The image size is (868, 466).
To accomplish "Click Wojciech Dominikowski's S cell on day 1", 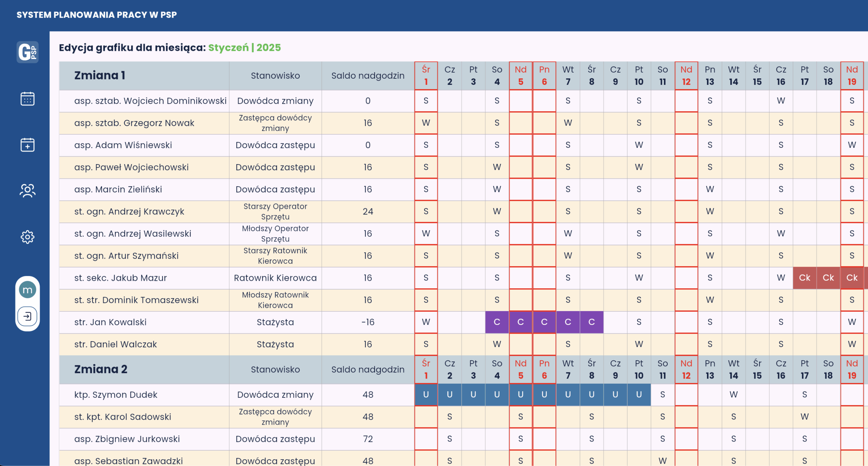I will tap(426, 101).
